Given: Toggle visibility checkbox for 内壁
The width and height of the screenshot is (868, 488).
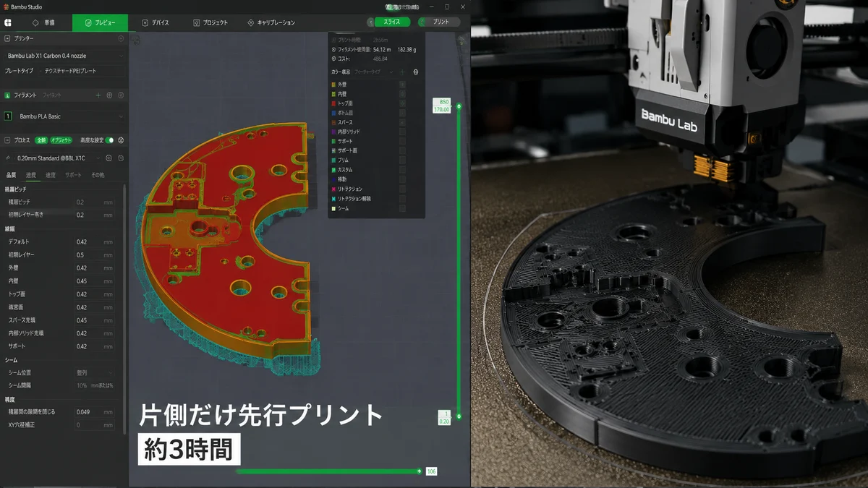Looking at the screenshot, I should (x=403, y=94).
